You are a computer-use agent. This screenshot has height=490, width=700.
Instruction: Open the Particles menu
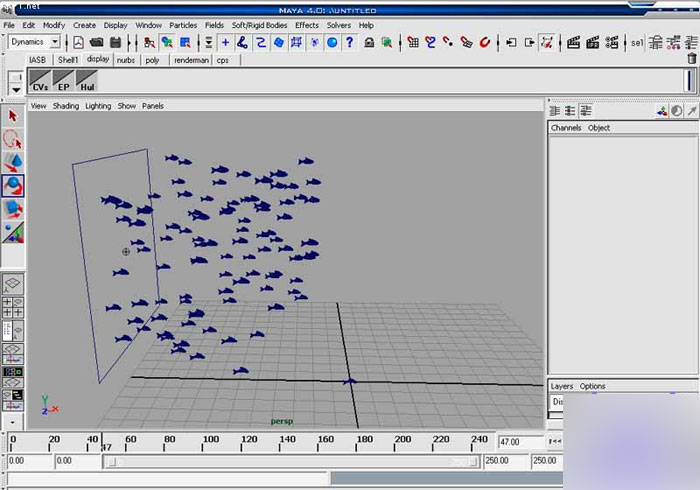click(183, 25)
